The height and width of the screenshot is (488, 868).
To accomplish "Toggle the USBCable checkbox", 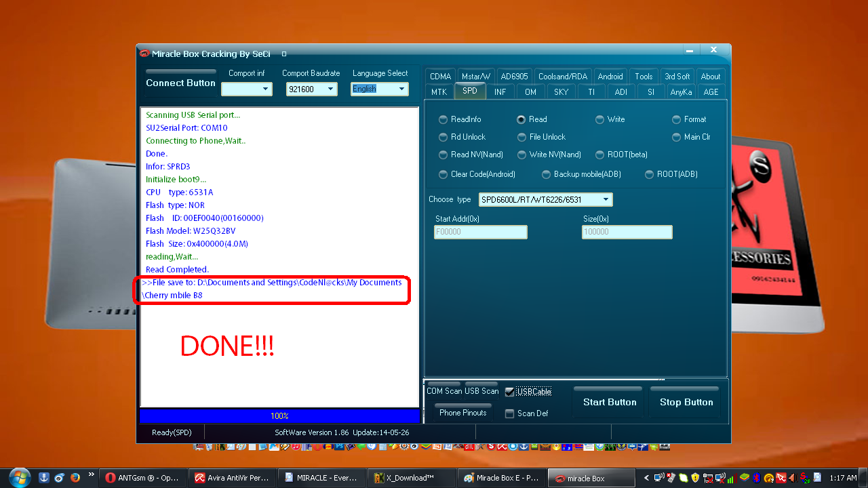I will (510, 392).
